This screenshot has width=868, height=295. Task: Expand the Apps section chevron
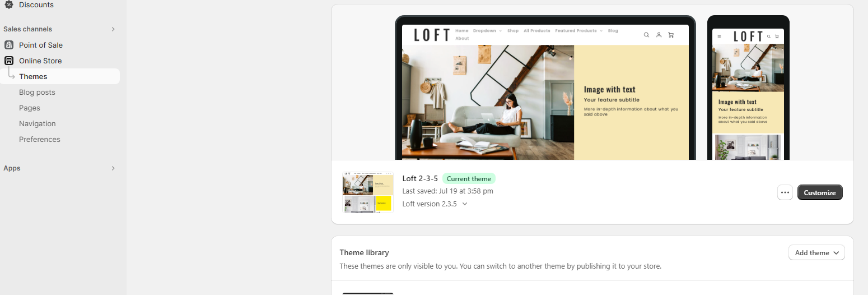point(113,168)
